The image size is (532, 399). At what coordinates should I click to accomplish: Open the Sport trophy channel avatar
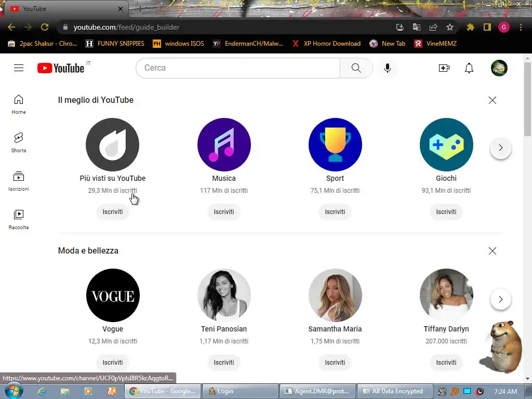[335, 144]
